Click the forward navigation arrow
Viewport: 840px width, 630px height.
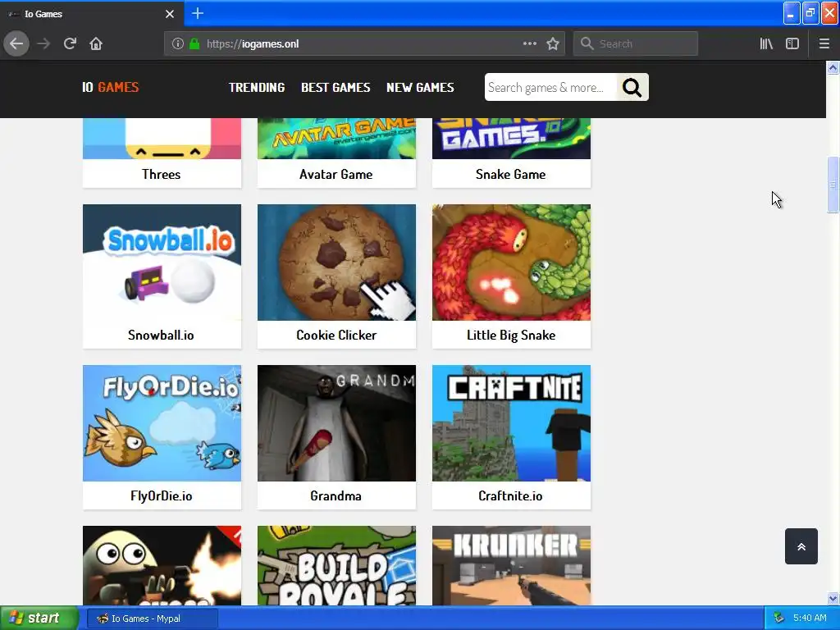(x=43, y=44)
